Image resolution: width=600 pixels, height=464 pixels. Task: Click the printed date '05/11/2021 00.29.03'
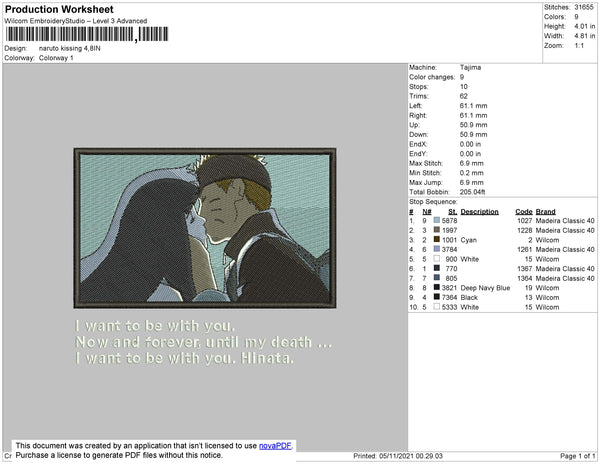[411, 456]
